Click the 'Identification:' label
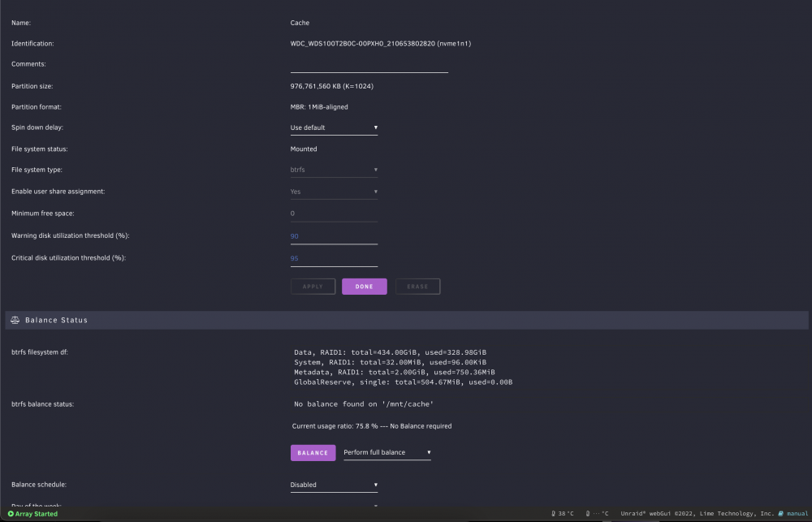812x522 pixels. point(32,44)
